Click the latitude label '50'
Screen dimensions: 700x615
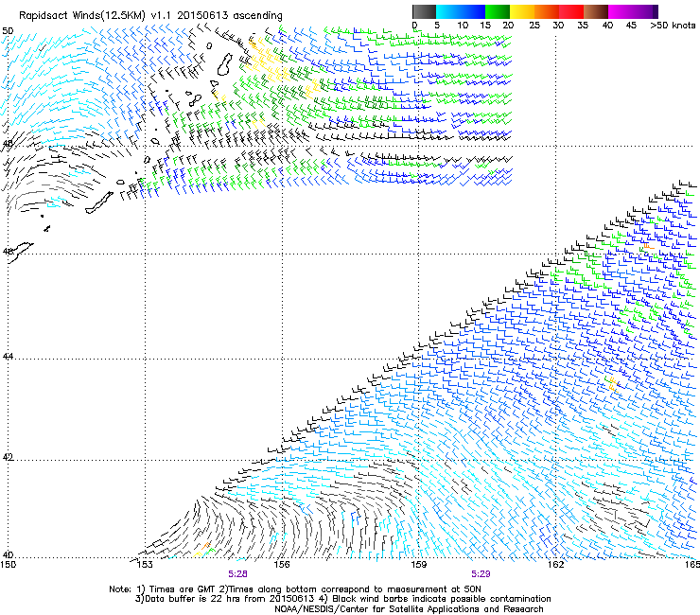click(x=8, y=31)
